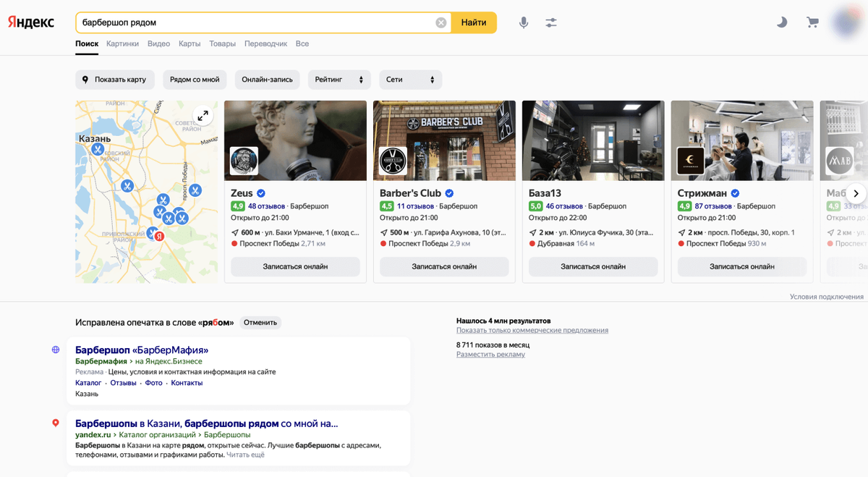Expand the map with the fullscreen arrows icon
The height and width of the screenshot is (477, 868).
coord(203,115)
